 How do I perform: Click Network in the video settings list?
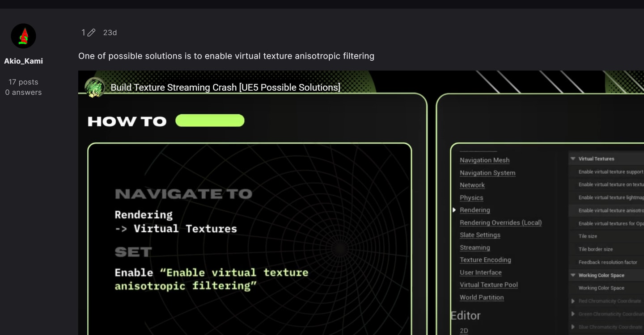tap(472, 185)
